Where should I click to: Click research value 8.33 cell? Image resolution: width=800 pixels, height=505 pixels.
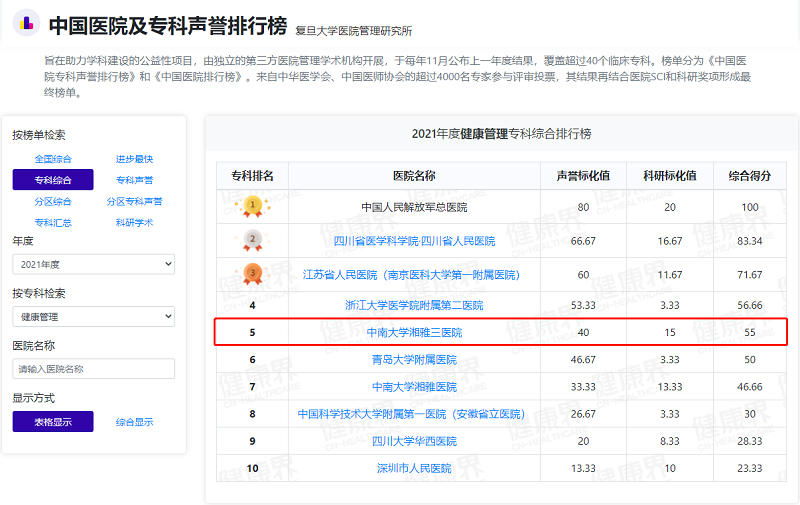pos(670,441)
